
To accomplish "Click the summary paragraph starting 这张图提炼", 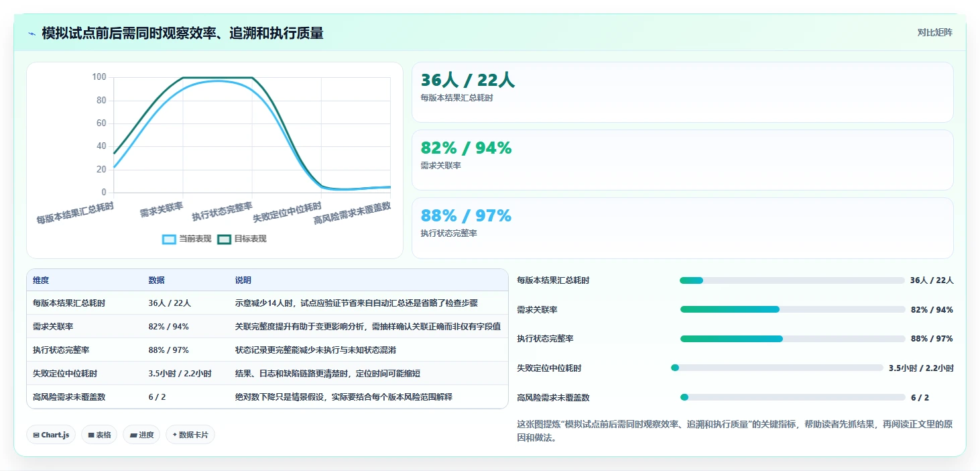I will click(735, 431).
